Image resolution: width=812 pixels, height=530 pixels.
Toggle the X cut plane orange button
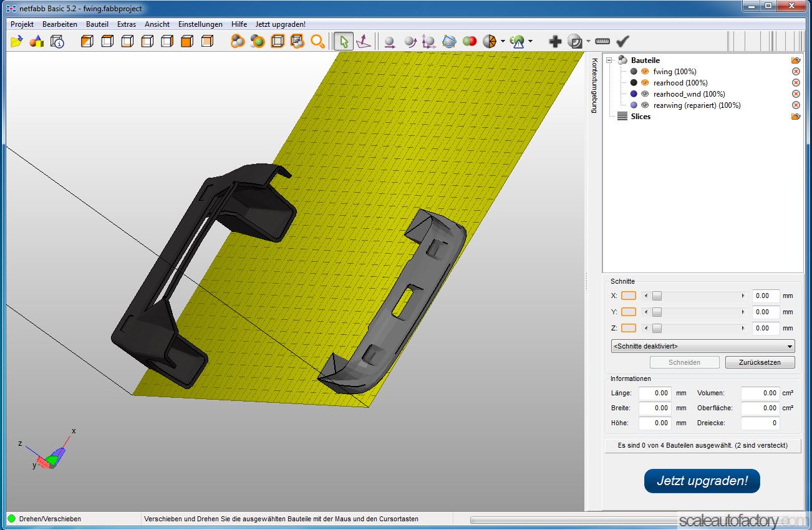(x=628, y=296)
